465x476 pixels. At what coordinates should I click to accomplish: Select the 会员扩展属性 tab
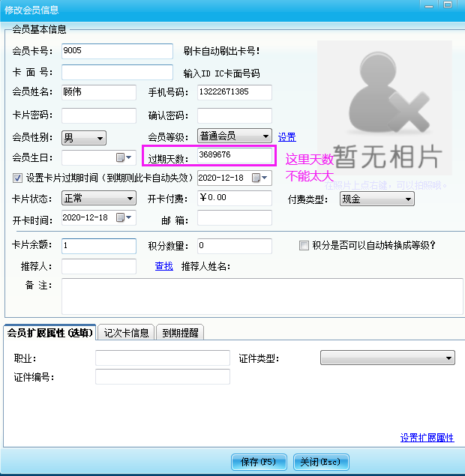click(x=50, y=333)
